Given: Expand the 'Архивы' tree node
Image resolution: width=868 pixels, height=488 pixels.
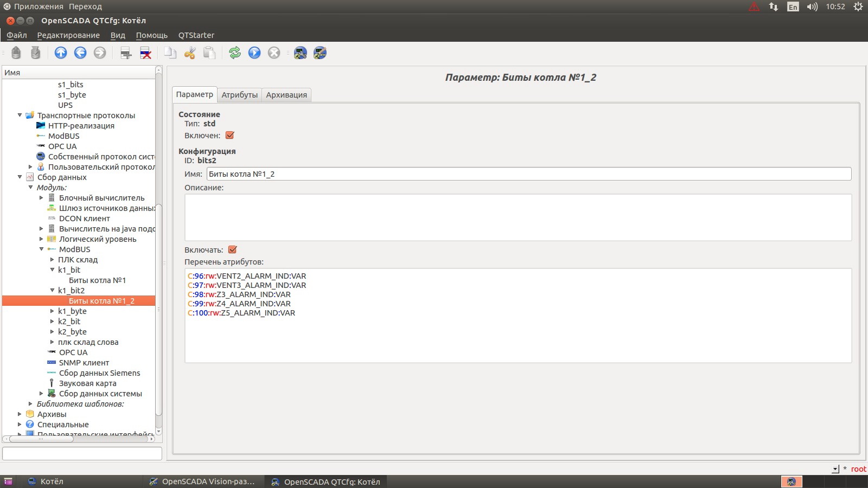Looking at the screenshot, I should tap(20, 414).
